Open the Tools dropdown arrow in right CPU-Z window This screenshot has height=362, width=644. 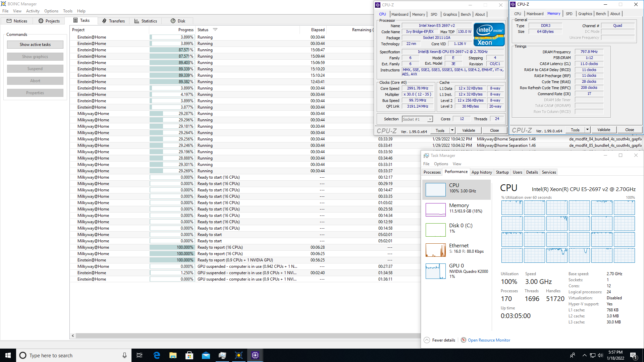(x=587, y=130)
